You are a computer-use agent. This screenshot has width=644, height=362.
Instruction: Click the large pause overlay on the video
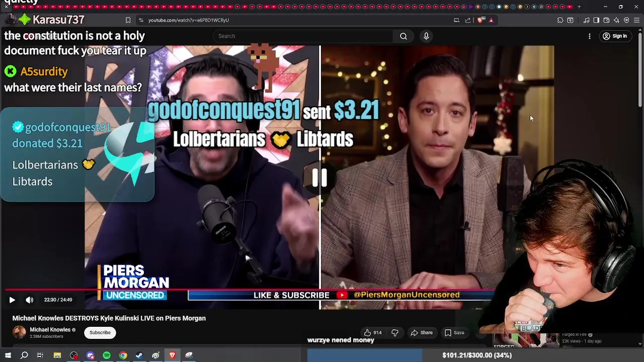point(319,177)
